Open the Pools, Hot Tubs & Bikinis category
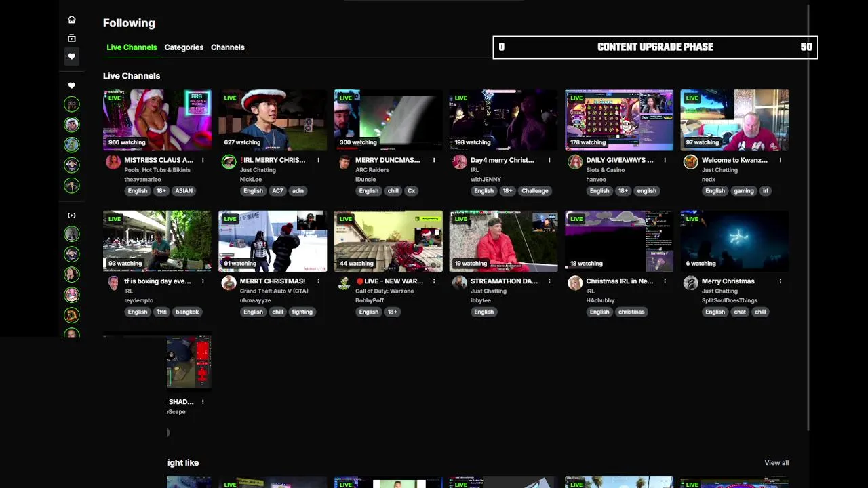This screenshot has width=868, height=488. tap(157, 170)
